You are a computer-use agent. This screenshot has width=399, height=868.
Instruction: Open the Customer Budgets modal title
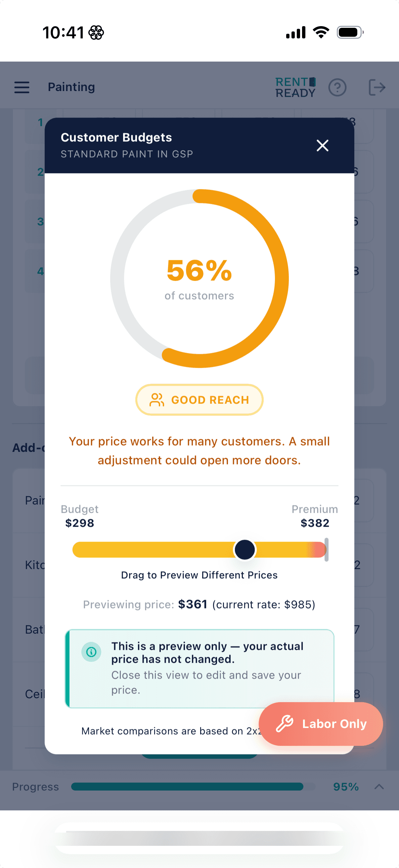pyautogui.click(x=116, y=137)
